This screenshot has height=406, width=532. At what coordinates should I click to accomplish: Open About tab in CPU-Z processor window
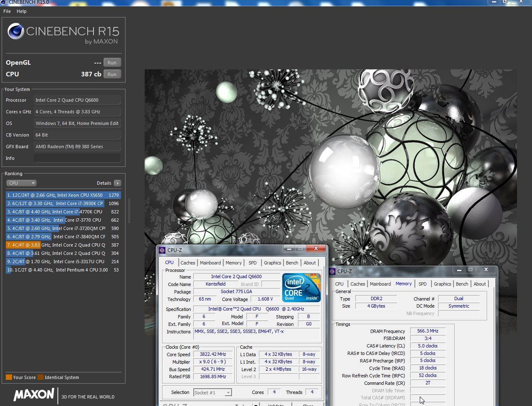(310, 263)
